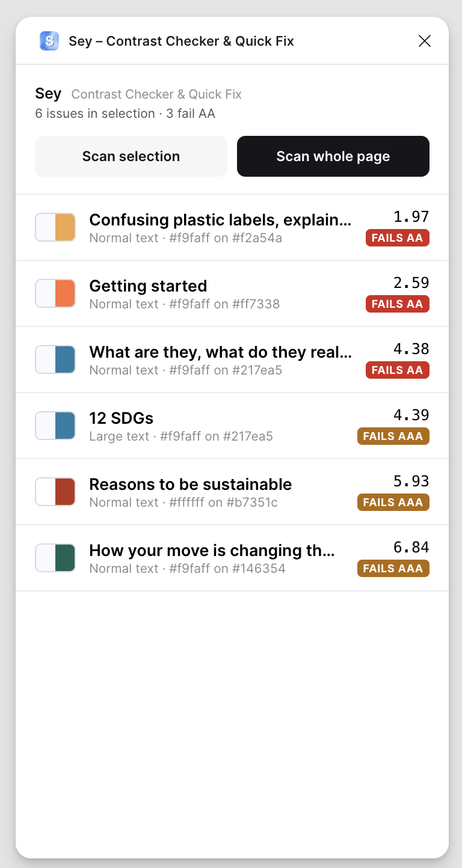Open the Reasons to be sustainable issue
Screen dimensions: 462x868
tap(232, 492)
